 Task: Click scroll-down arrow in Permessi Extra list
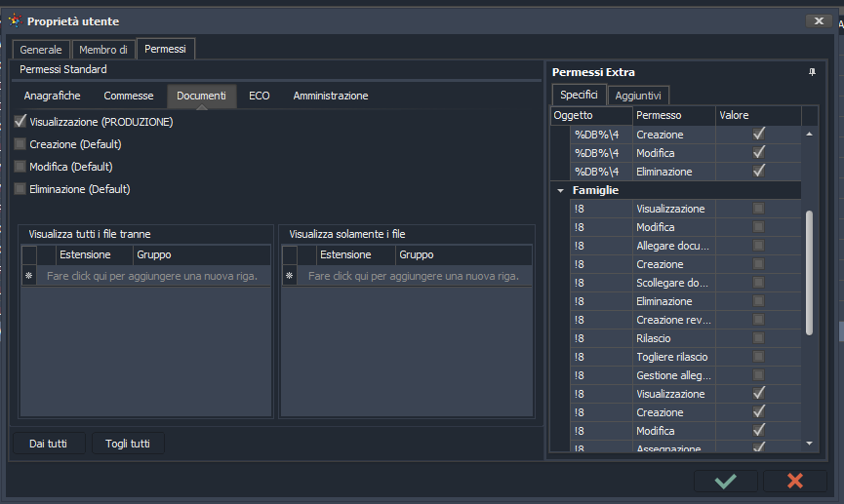[809, 443]
